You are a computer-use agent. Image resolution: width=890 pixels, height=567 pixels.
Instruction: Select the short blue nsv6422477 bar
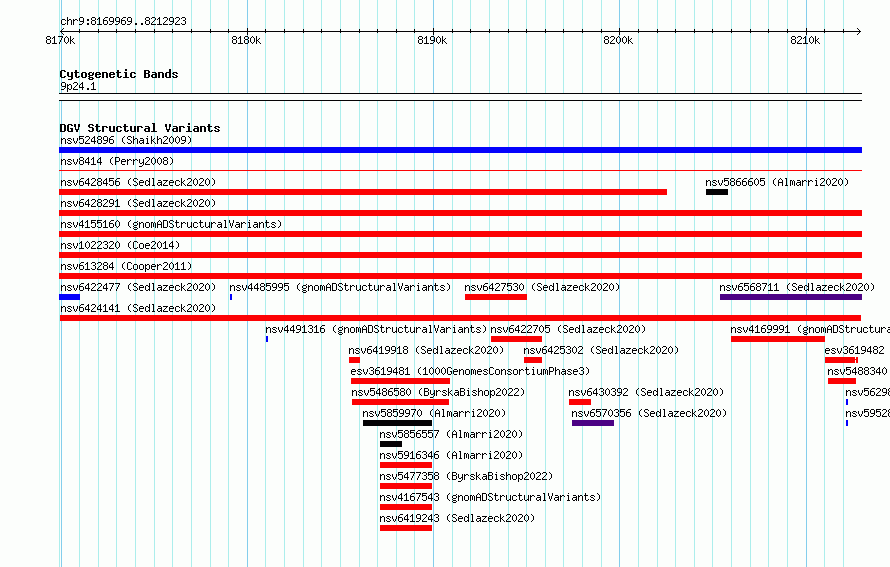point(70,297)
